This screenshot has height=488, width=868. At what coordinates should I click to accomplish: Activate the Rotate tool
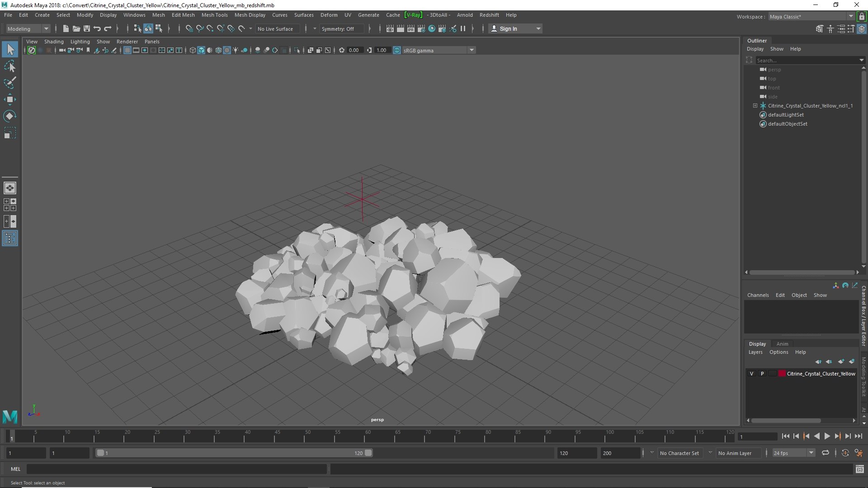pyautogui.click(x=9, y=116)
